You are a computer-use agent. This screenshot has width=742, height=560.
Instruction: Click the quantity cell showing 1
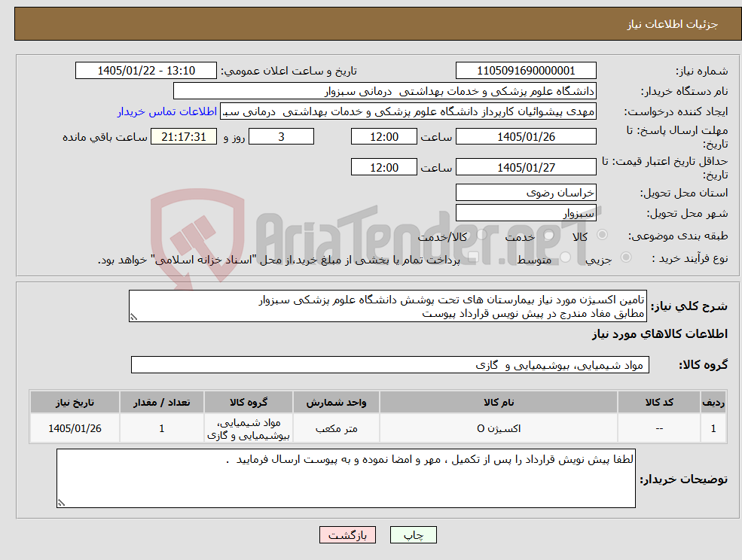tap(161, 428)
